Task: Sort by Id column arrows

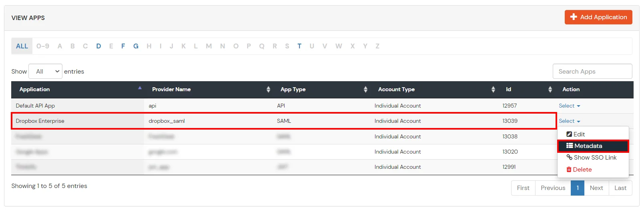Action: pyautogui.click(x=550, y=90)
